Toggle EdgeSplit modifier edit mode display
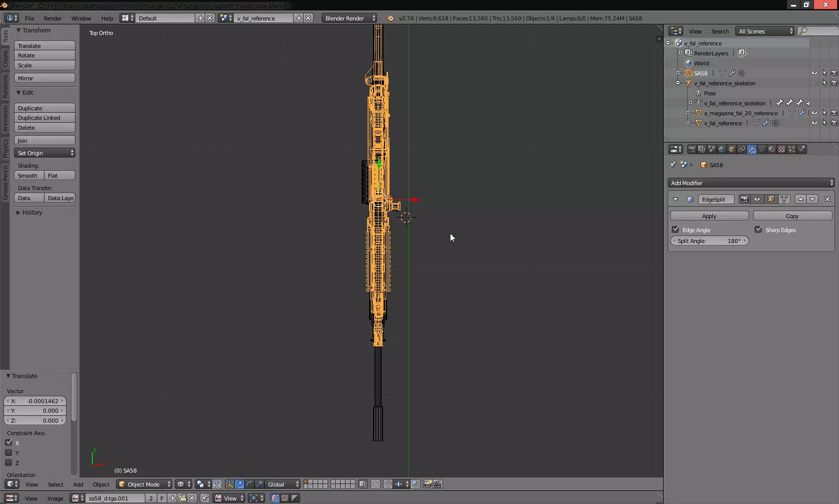This screenshot has width=839, height=504. coord(771,199)
